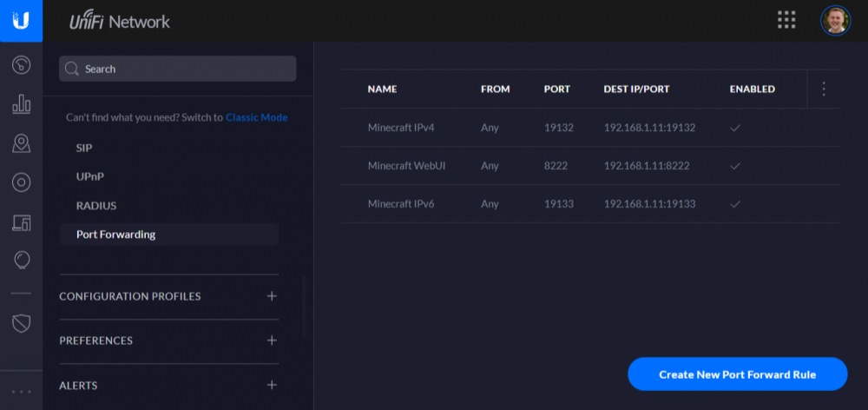Click the search magnifier icon
Viewport: 868px width, 410px height.
[x=71, y=69]
